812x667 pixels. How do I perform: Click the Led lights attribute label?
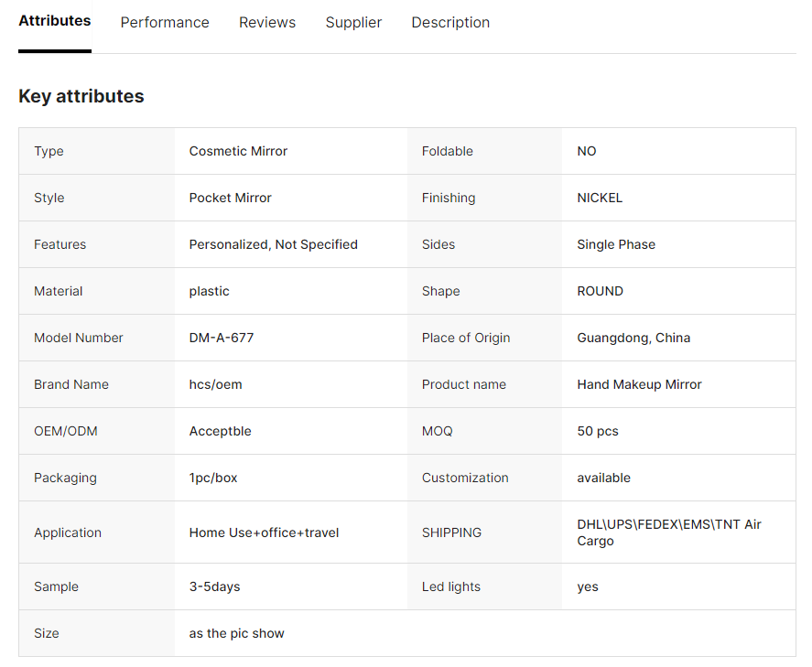[450, 587]
